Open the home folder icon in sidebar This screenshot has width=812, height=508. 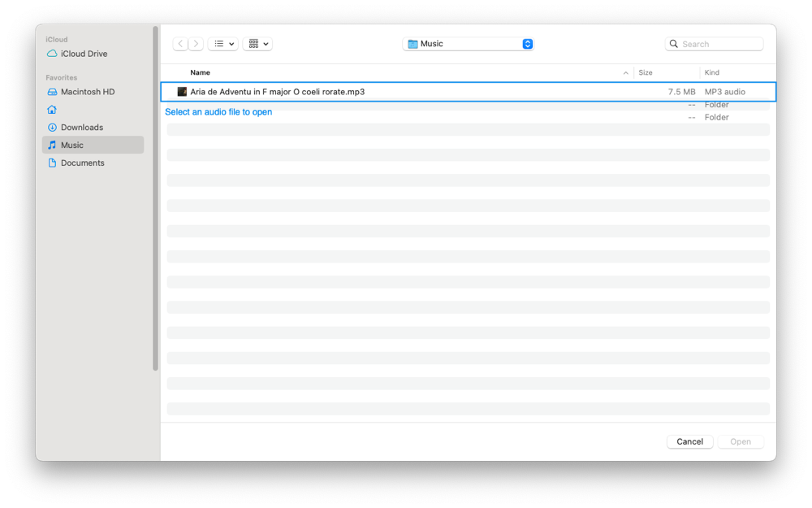pyautogui.click(x=52, y=110)
